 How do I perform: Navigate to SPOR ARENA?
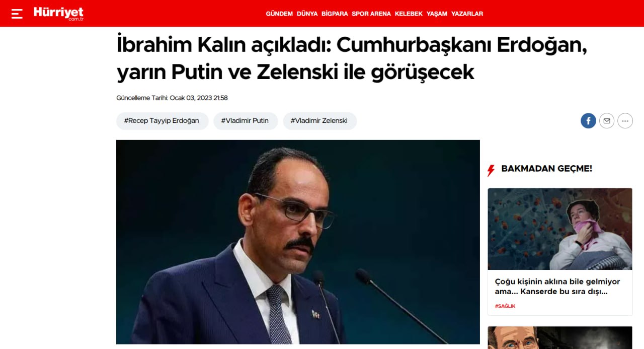[x=371, y=14]
